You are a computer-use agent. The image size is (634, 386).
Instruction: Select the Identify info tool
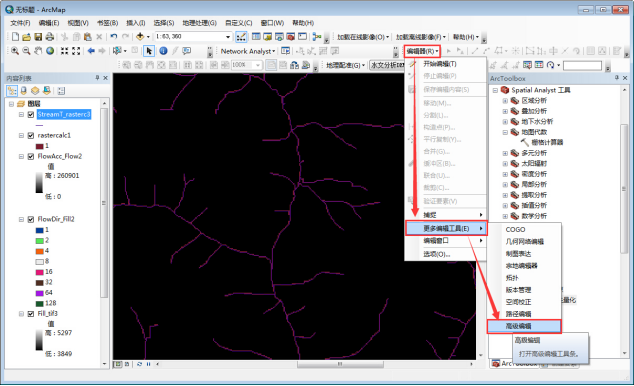tap(163, 51)
